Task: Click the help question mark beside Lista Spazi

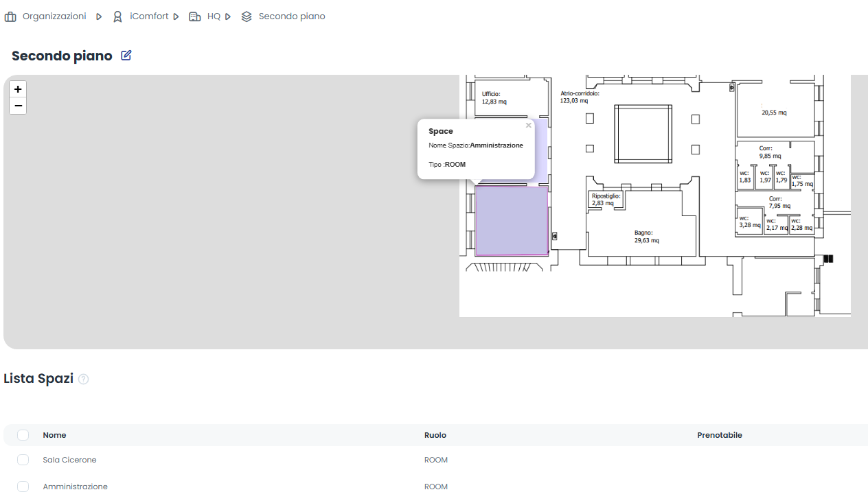Action: point(83,379)
